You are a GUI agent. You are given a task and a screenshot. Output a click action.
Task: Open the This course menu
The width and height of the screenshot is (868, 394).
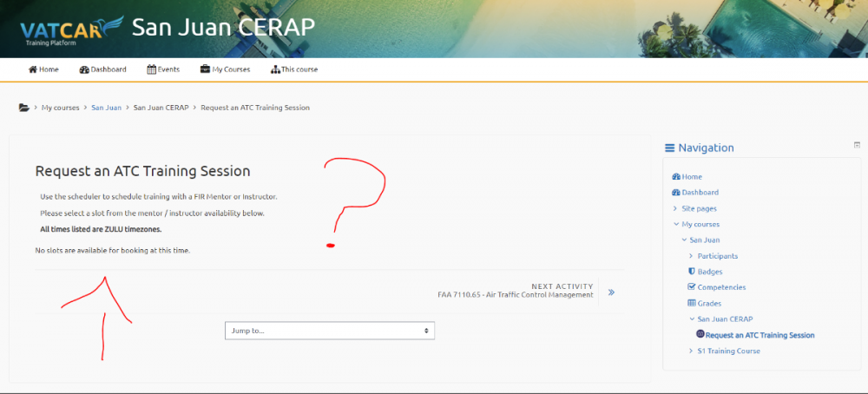tap(294, 69)
